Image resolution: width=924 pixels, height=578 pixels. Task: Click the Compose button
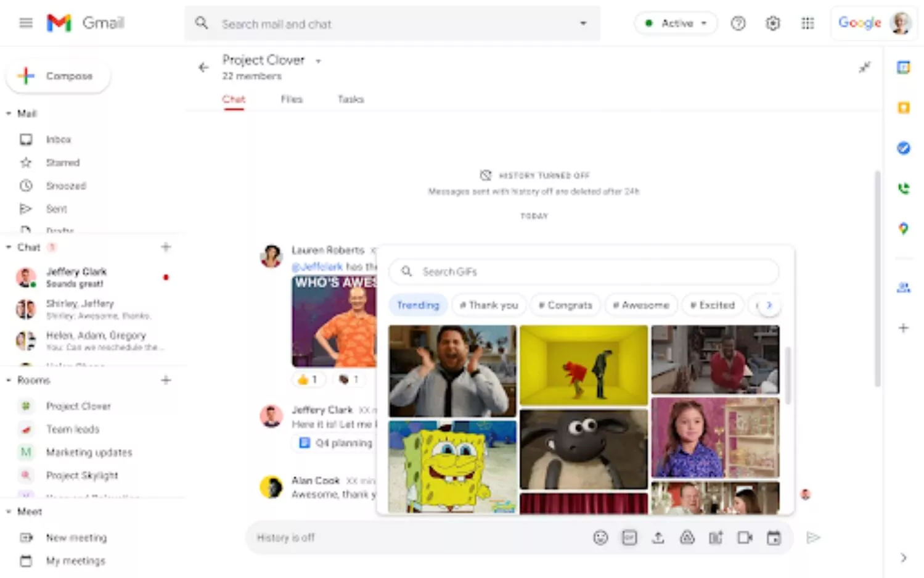pyautogui.click(x=59, y=76)
